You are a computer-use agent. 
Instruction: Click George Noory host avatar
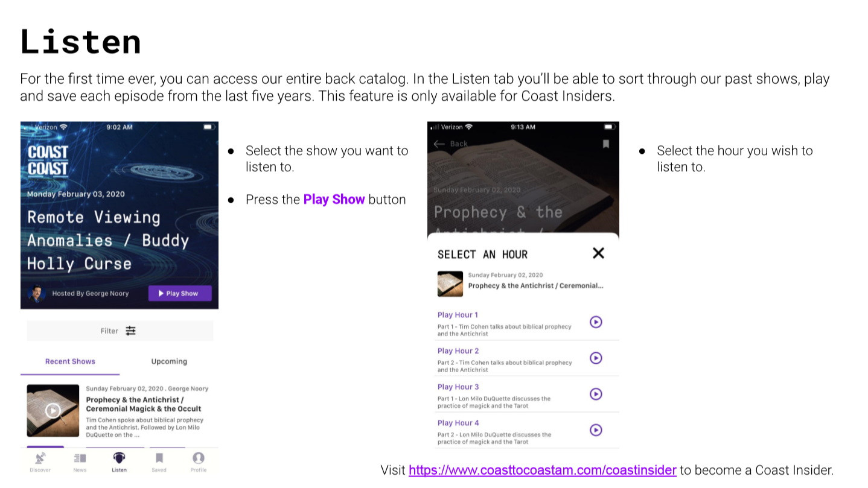(x=36, y=293)
